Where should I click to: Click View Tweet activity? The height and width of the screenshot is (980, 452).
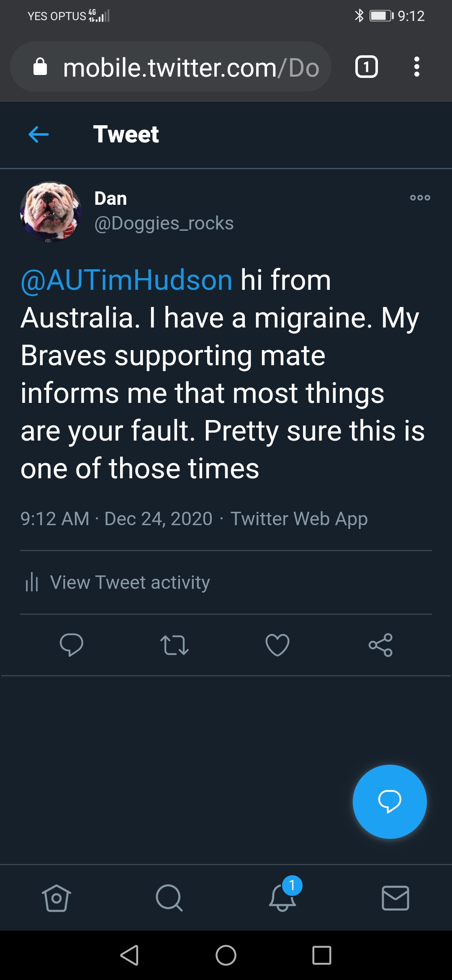pyautogui.click(x=130, y=583)
